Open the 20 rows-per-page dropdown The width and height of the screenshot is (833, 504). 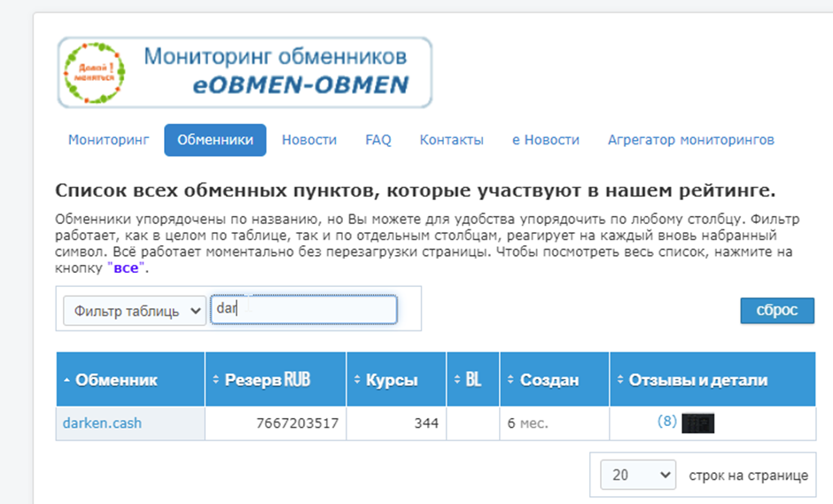click(x=638, y=475)
